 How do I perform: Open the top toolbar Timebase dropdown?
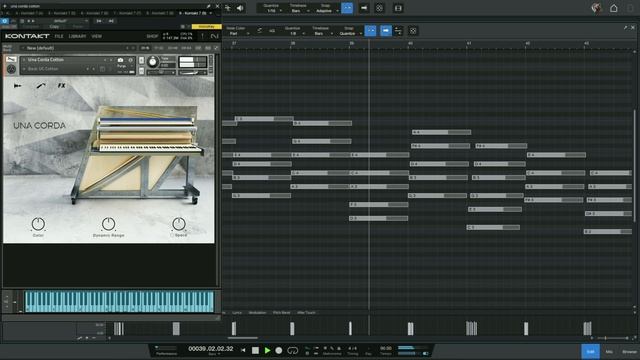point(298,8)
